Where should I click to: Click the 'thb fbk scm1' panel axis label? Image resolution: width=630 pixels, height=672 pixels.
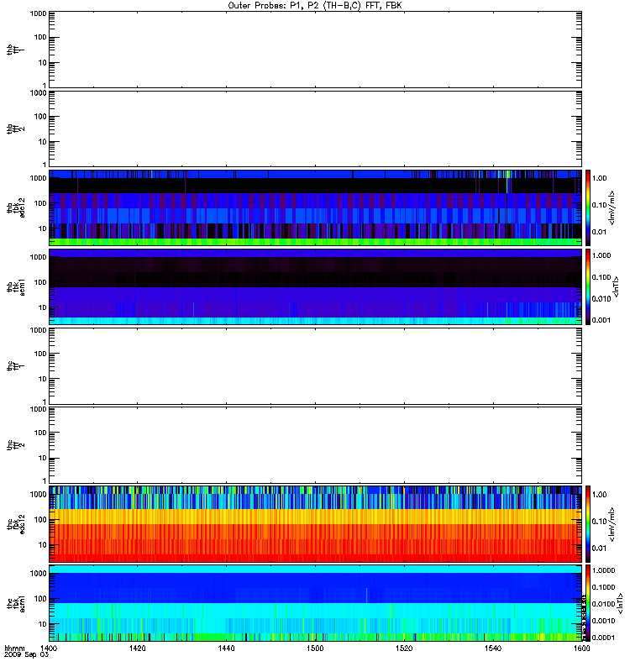point(15,287)
